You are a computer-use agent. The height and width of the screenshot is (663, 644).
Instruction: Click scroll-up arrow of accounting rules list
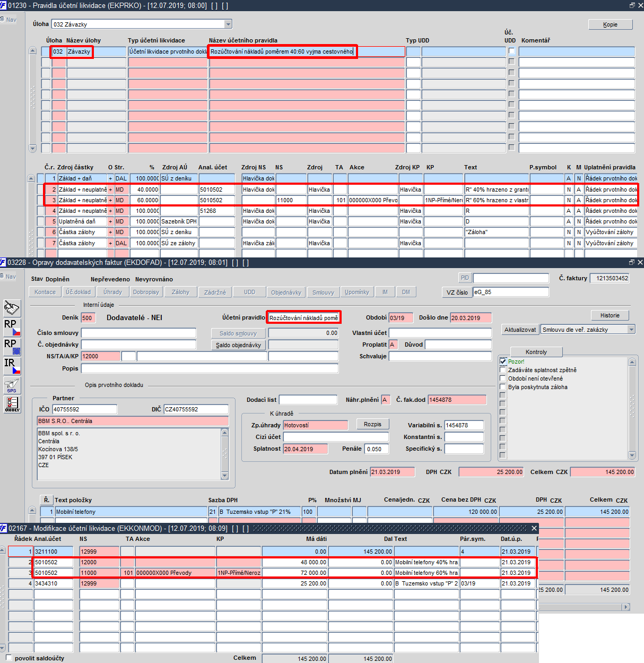32,51
